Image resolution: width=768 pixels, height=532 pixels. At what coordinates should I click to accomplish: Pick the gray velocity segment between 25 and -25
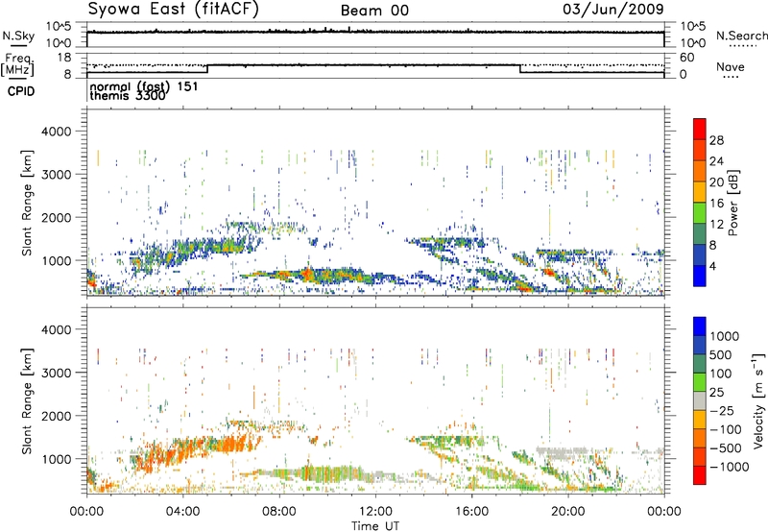700,400
